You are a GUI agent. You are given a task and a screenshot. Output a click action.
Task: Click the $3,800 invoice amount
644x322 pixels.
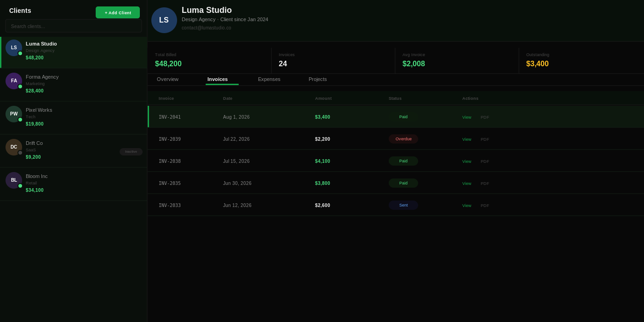pyautogui.click(x=322, y=184)
